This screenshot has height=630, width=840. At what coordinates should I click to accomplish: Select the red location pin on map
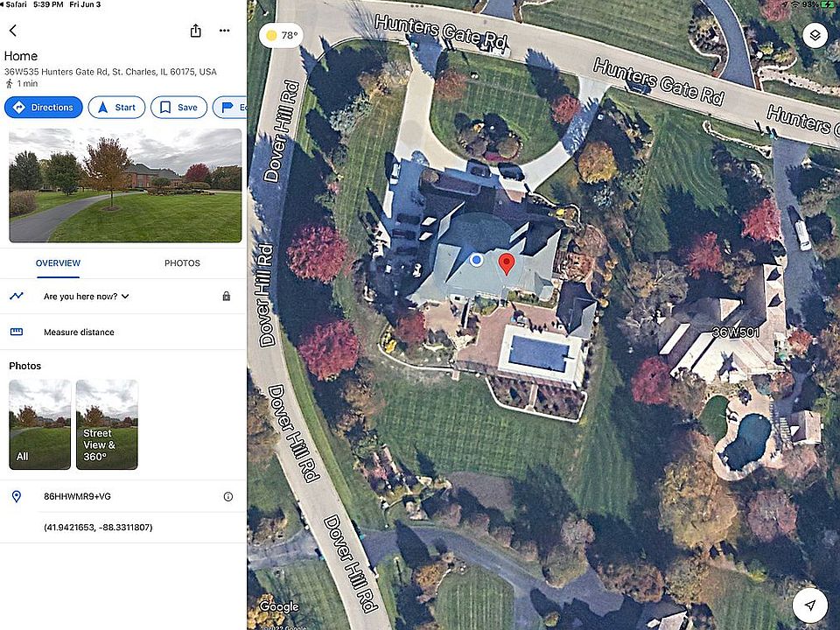(507, 264)
